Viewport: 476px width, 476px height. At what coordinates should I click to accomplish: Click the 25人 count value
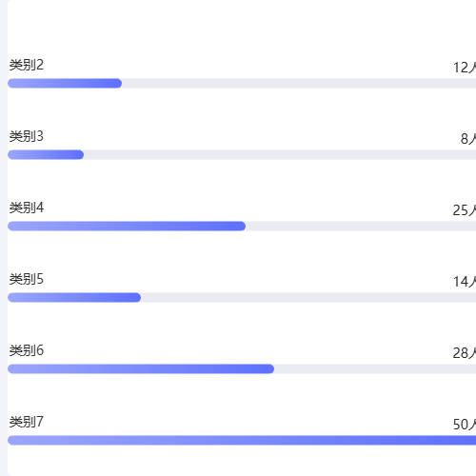point(465,210)
